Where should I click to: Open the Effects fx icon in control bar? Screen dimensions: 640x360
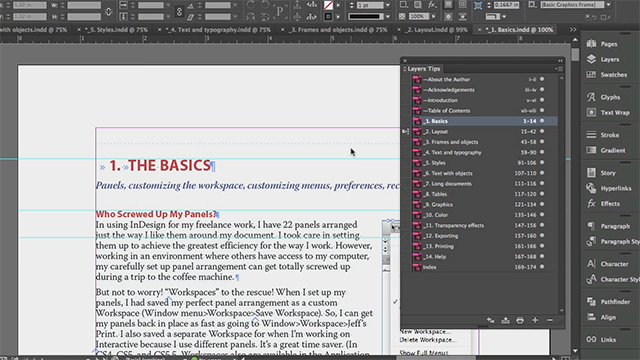(x=432, y=5)
